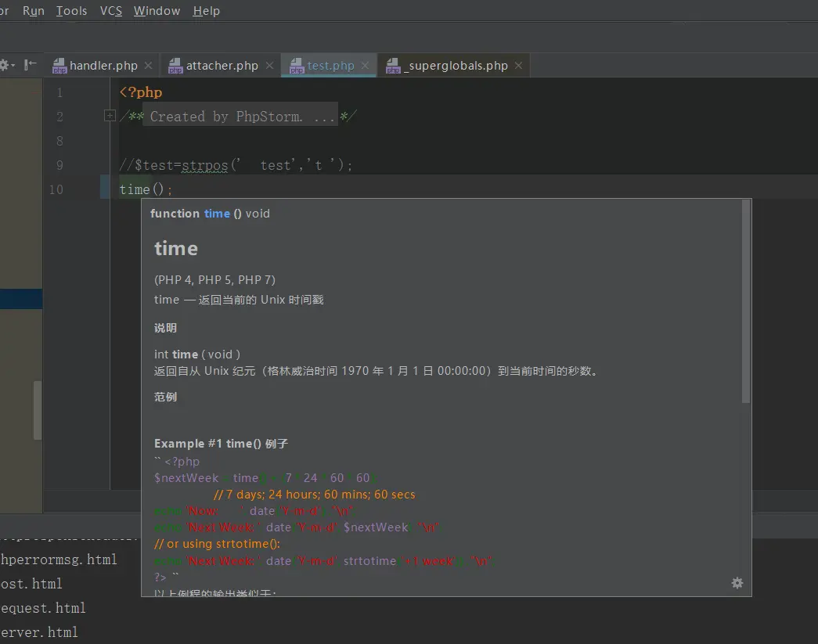This screenshot has height=644, width=818.
Task: Click the Unix 时间戳 description line
Action: pyautogui.click(x=239, y=300)
